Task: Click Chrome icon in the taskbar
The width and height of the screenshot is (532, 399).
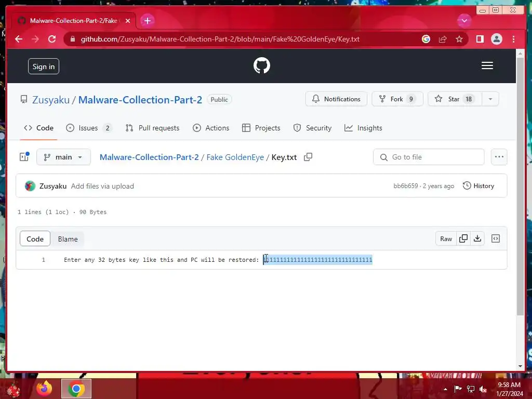Action: [76, 389]
